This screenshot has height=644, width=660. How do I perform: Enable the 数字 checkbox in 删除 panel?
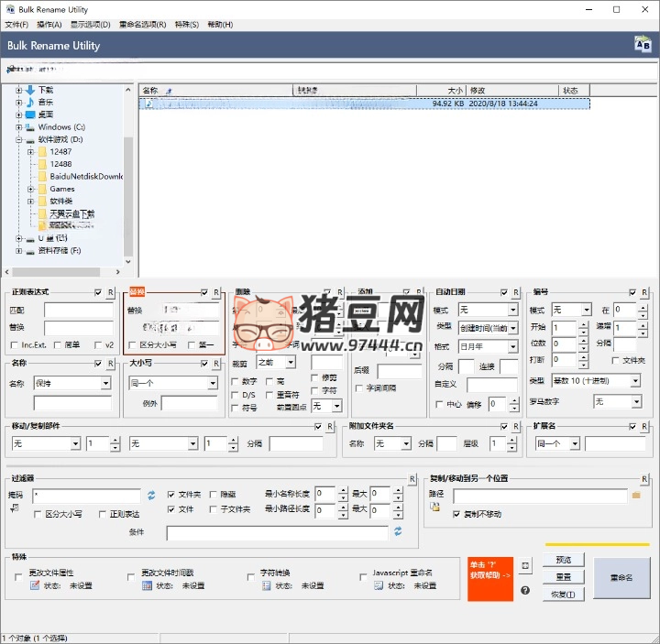coord(236,381)
